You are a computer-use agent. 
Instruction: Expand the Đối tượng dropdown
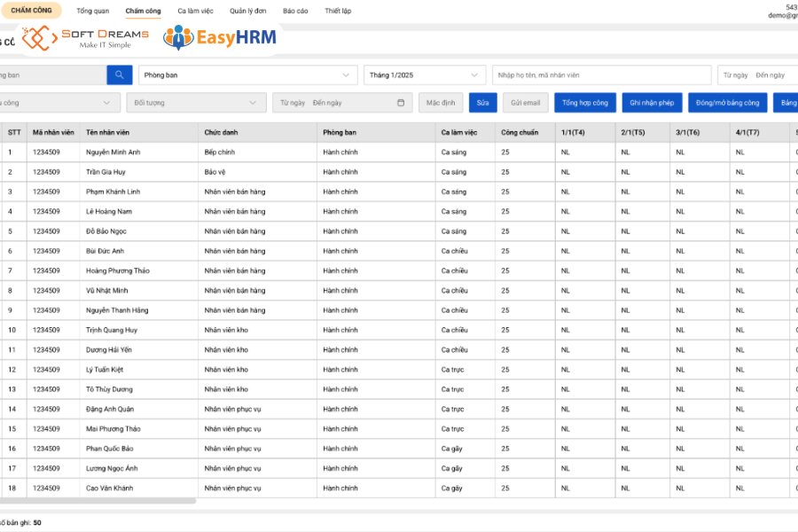[197, 103]
